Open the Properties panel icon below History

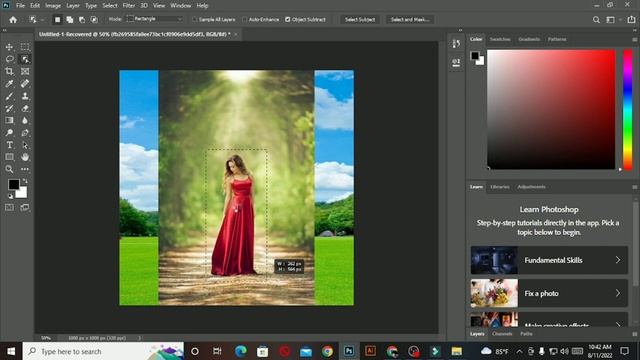(x=456, y=62)
